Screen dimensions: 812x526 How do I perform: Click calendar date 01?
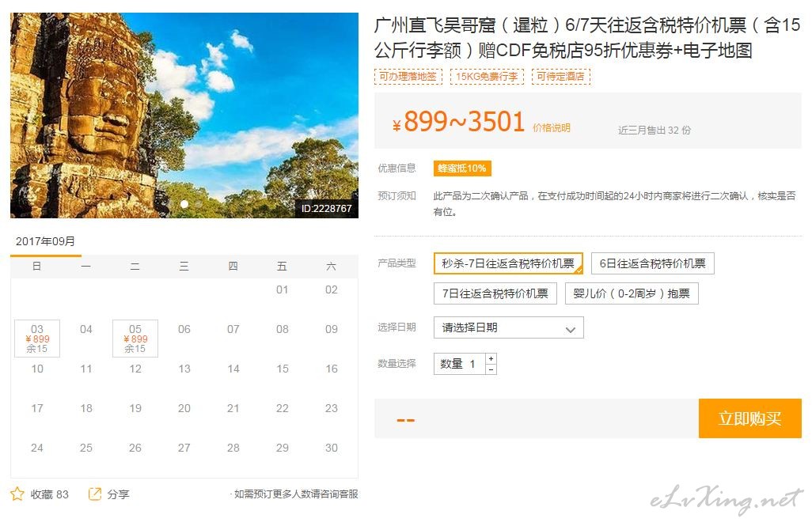point(283,290)
